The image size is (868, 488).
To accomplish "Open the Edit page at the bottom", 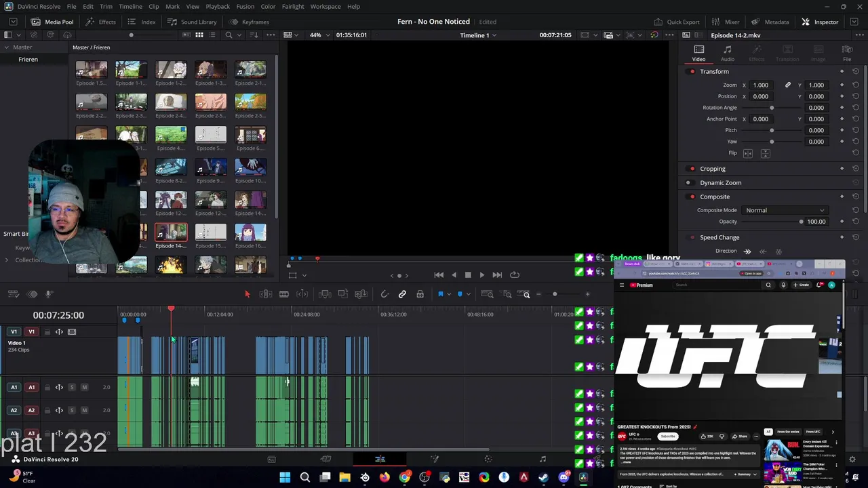I will (x=380, y=460).
